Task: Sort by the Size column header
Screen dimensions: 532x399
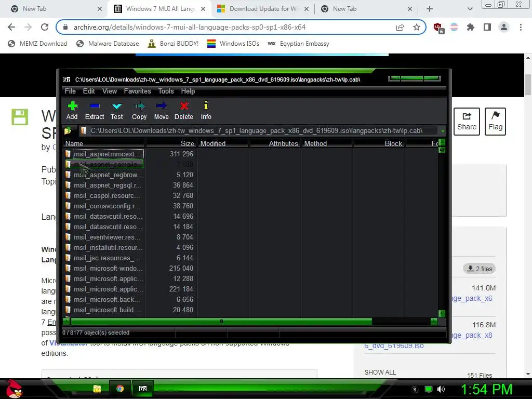Action: pos(171,143)
